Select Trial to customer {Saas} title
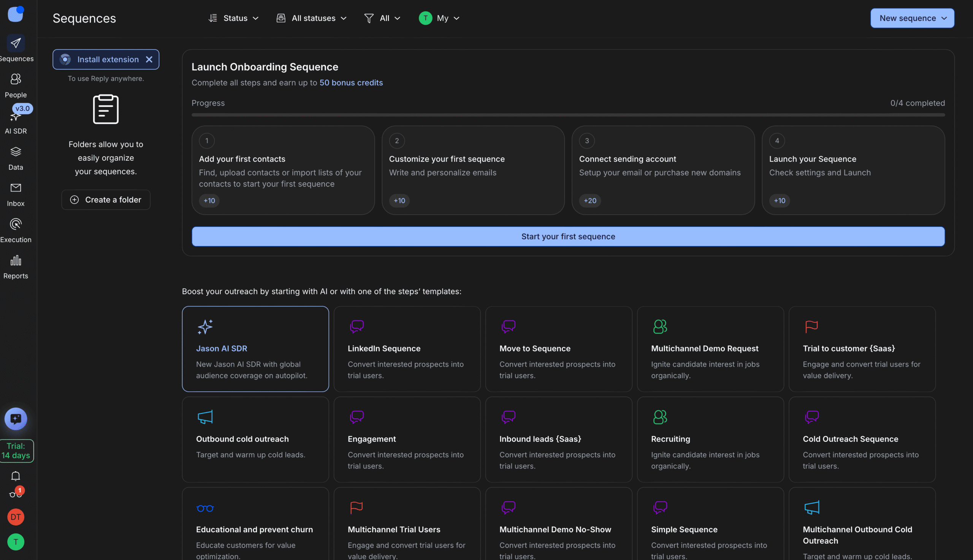 pyautogui.click(x=849, y=348)
